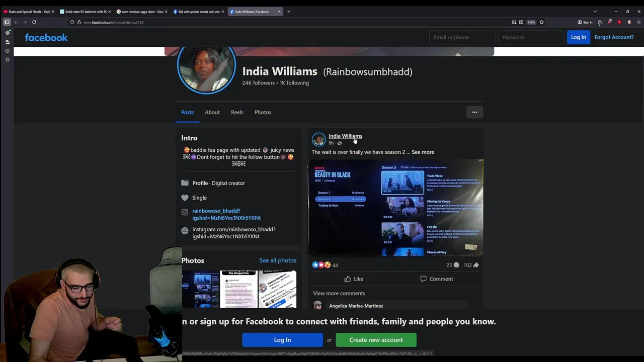Image resolution: width=644 pixels, height=362 pixels.
Task: Click the Comment button on post
Action: [x=437, y=279]
